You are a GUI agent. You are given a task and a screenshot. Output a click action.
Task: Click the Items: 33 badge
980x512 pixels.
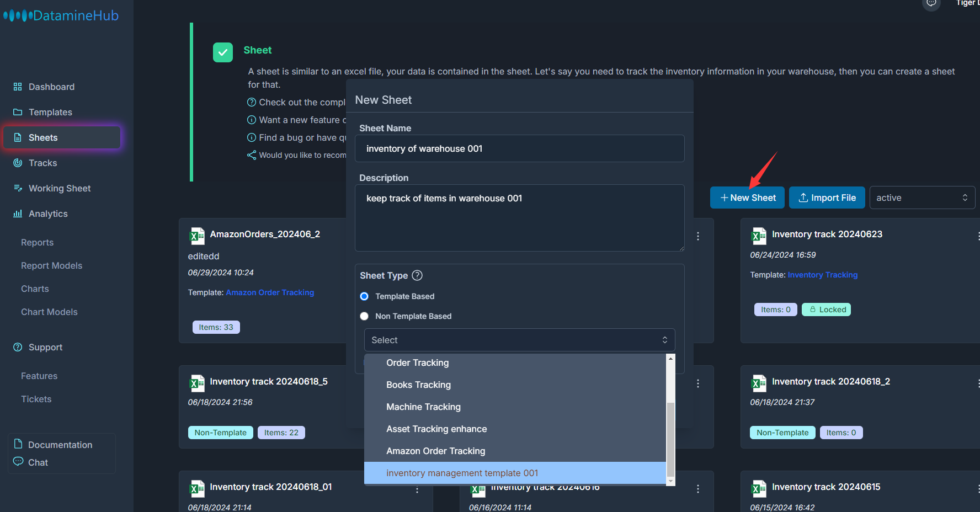[216, 327]
